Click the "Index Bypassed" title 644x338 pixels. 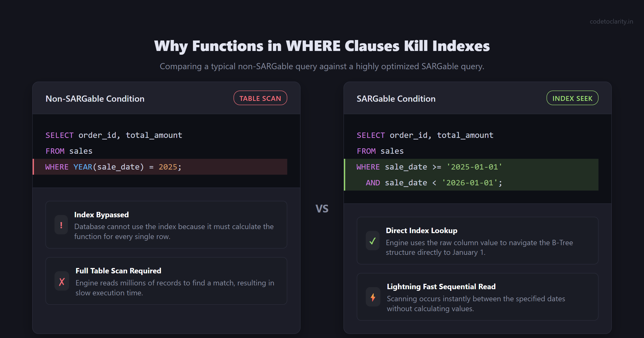101,215
